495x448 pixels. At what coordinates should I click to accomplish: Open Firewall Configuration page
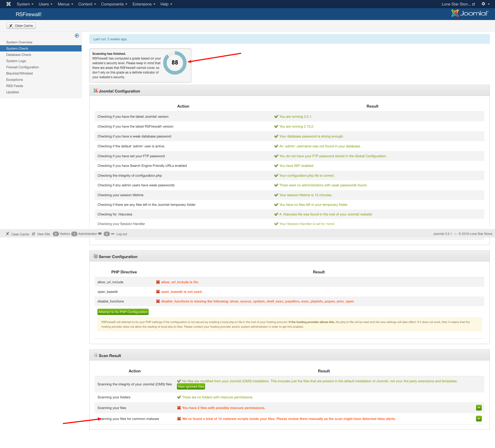click(x=23, y=67)
